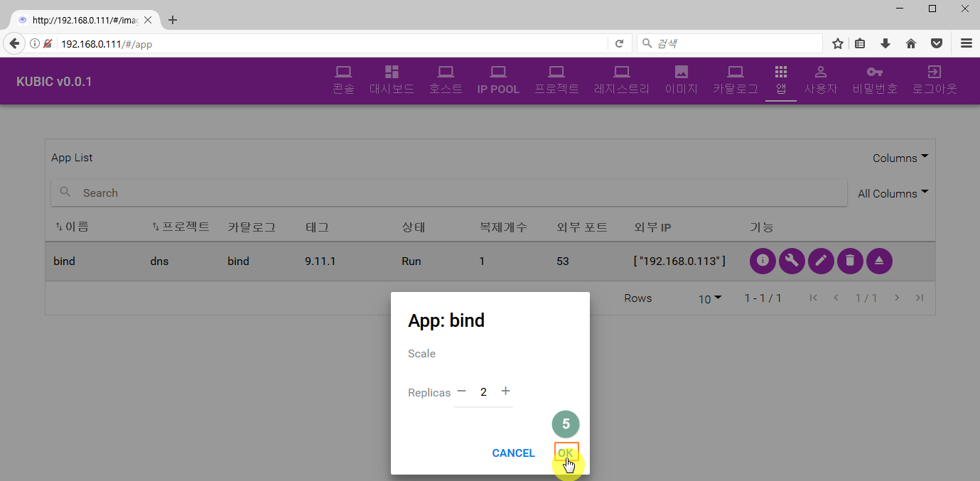Click the browser 검색 search box
This screenshot has height=481, width=980.
click(x=730, y=43)
